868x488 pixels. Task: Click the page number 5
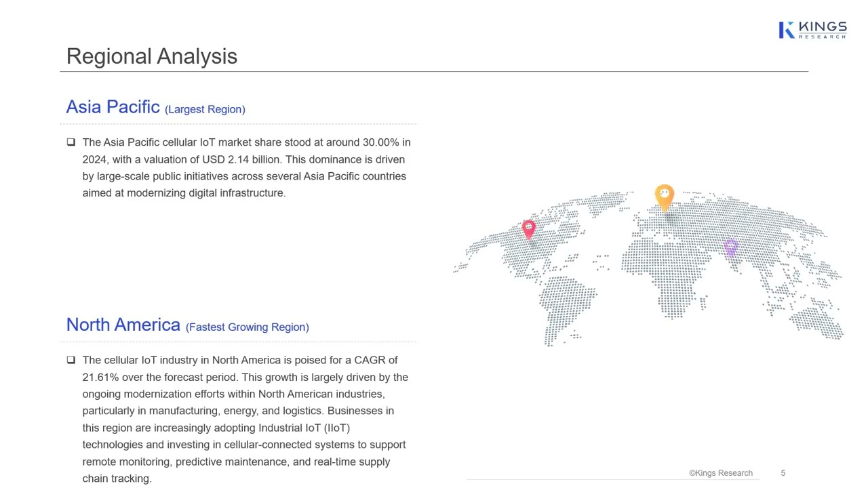783,473
